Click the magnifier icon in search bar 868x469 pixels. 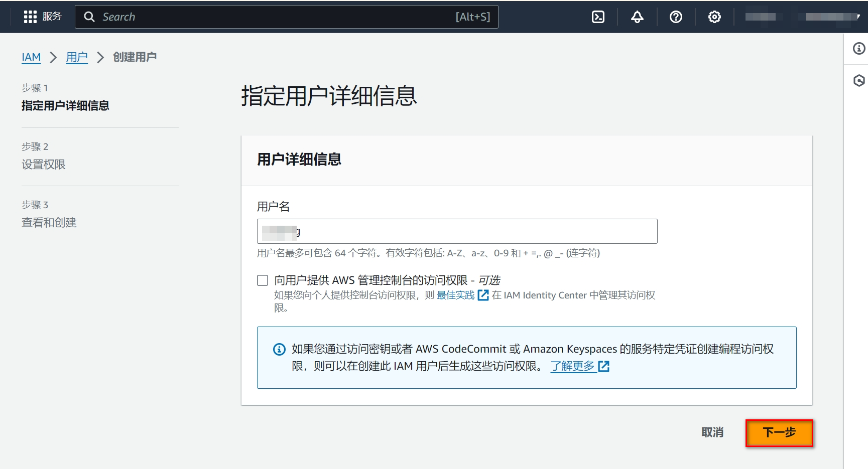tap(89, 17)
